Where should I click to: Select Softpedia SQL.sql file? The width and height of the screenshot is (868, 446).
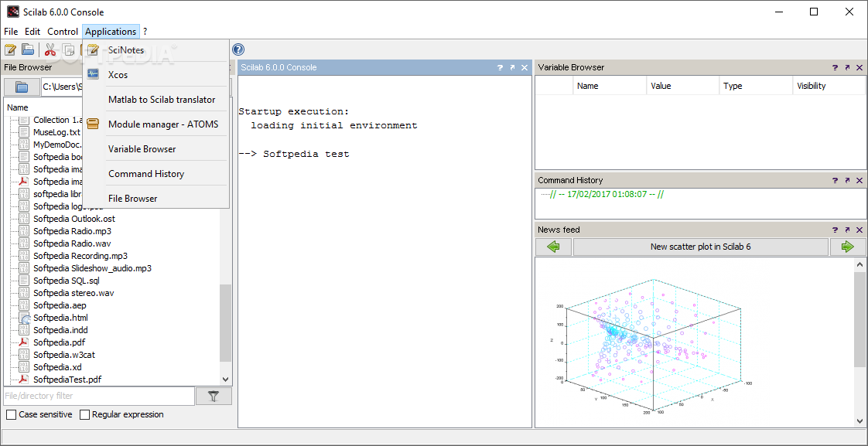67,281
